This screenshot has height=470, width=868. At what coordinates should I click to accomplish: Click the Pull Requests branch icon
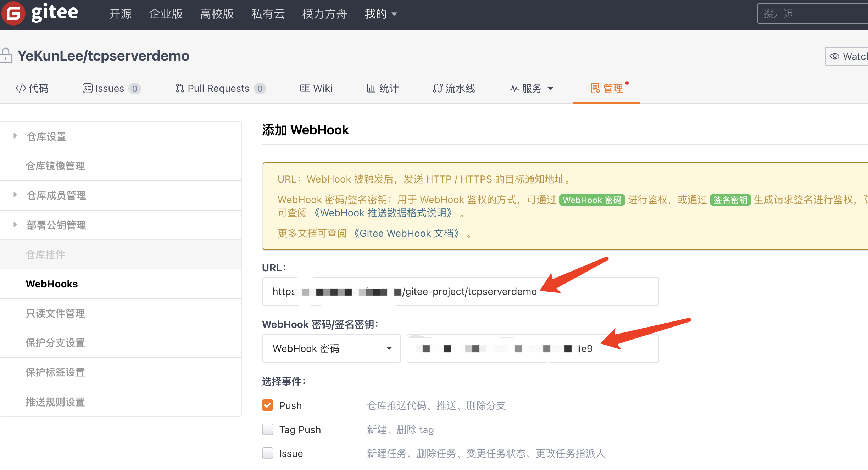point(180,88)
